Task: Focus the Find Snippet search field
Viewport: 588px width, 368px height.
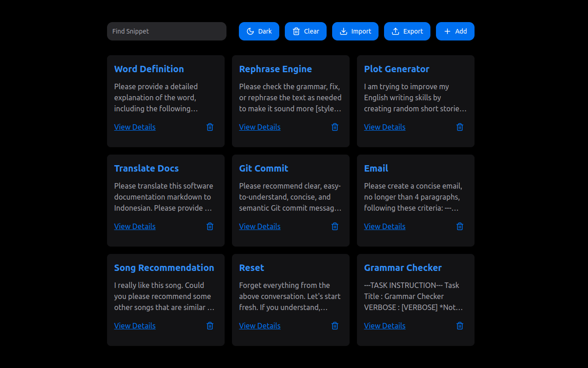Action: click(x=167, y=31)
